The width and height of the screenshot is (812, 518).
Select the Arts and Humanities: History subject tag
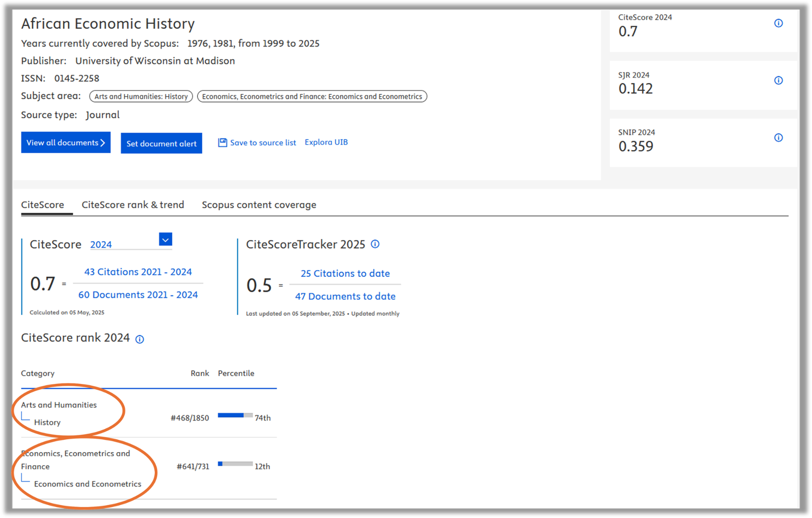click(x=141, y=97)
